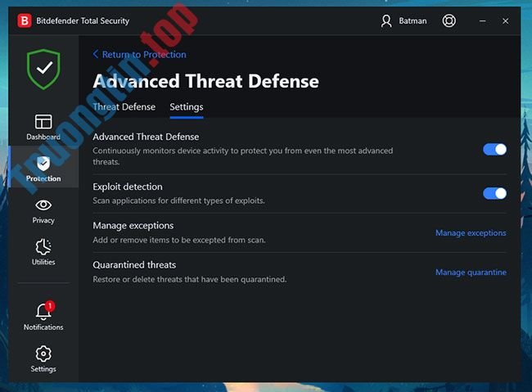Click the 'Continuously monitors device activity' description
The height and width of the screenshot is (392, 532).
tap(243, 156)
